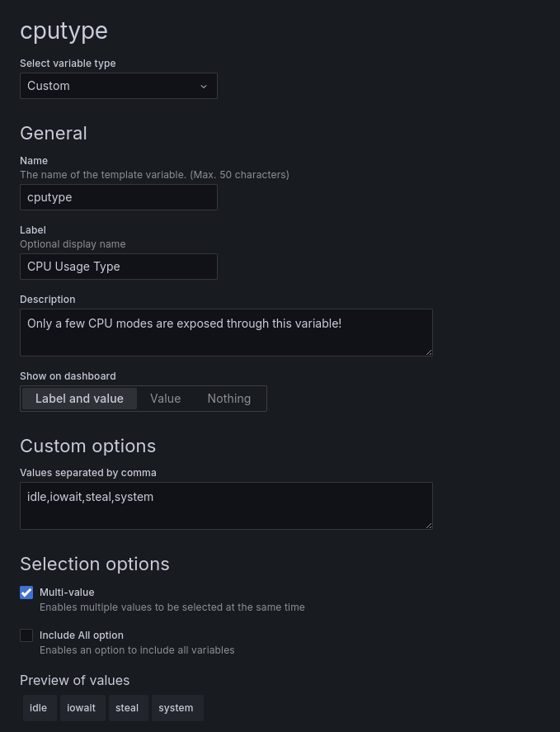Select Nothing under Show on dashboard
The height and width of the screenshot is (732, 560).
[228, 399]
